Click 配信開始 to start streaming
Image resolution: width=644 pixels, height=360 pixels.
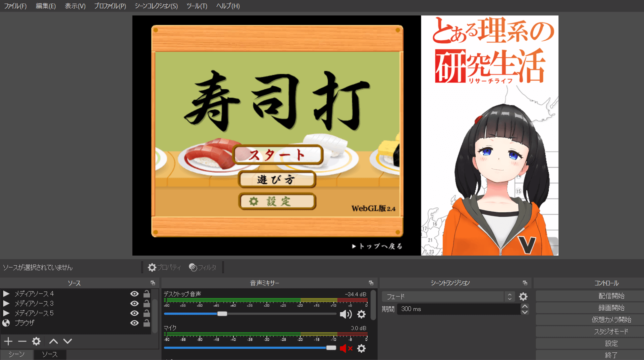[611, 296]
